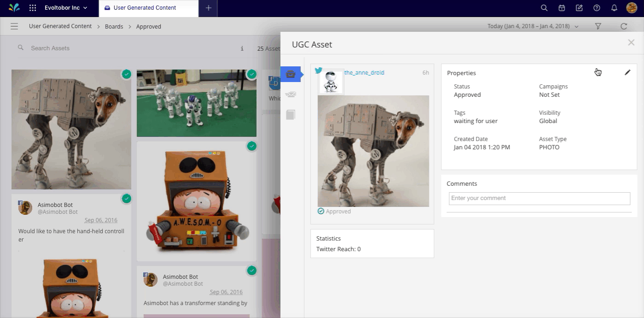Edit Properties with the pencil icon
Viewport: 644px width, 318px height.
point(627,72)
